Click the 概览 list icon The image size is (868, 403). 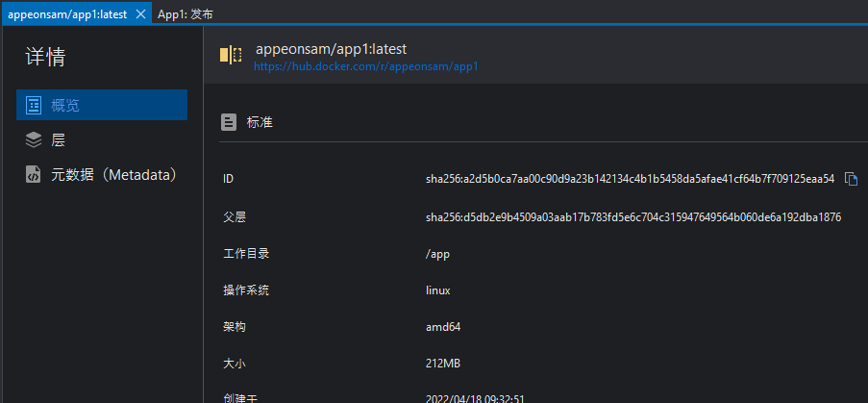(34, 105)
